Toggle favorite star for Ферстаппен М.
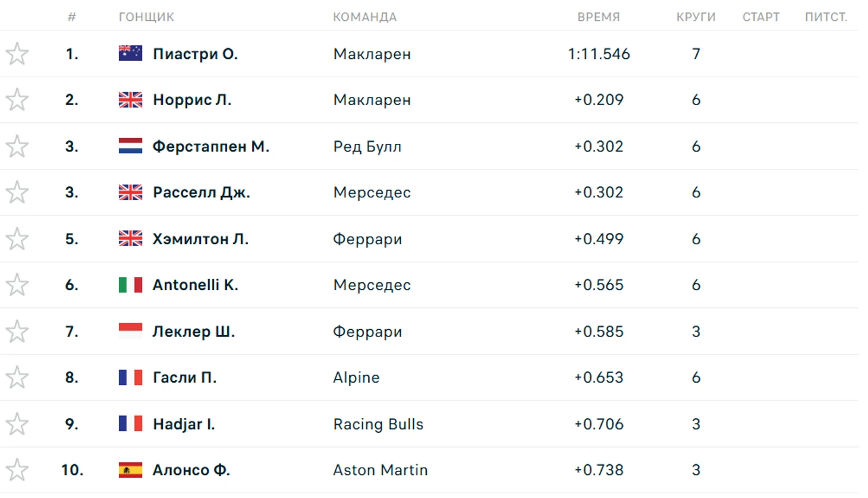Screen dimensions: 868x498 (17, 146)
